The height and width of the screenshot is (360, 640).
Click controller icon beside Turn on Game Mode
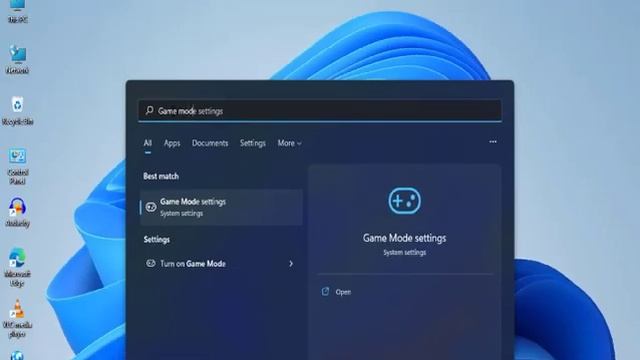pyautogui.click(x=151, y=263)
